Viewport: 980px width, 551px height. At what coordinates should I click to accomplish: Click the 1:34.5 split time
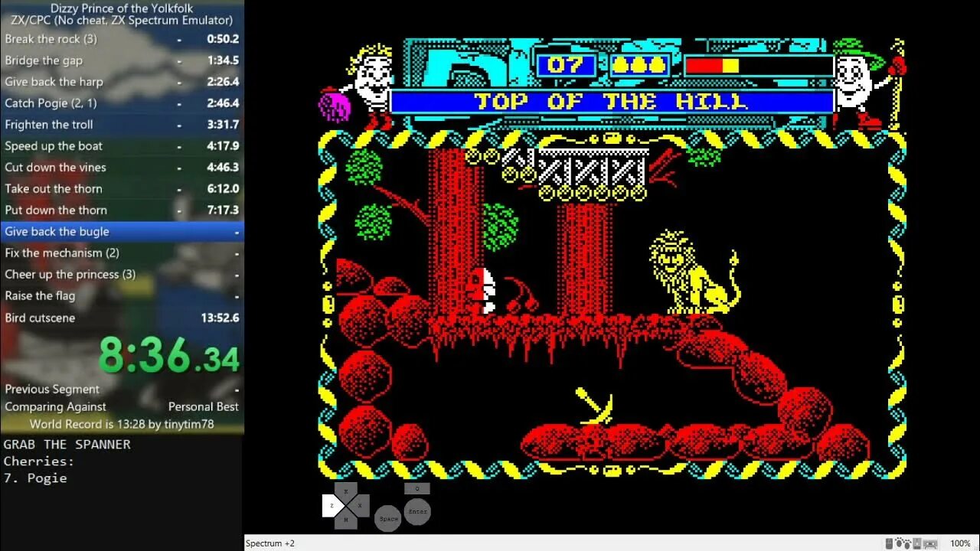click(223, 60)
